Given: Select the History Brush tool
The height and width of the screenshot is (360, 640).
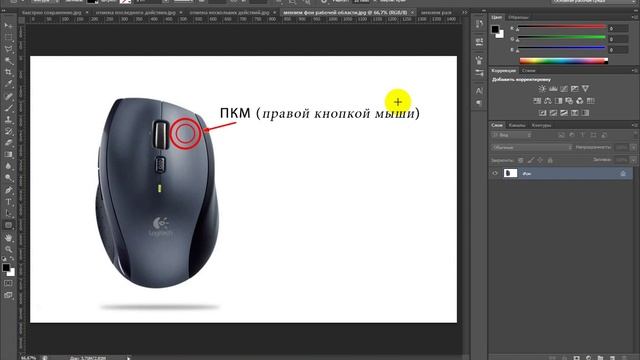Looking at the screenshot, I should pos(8,131).
